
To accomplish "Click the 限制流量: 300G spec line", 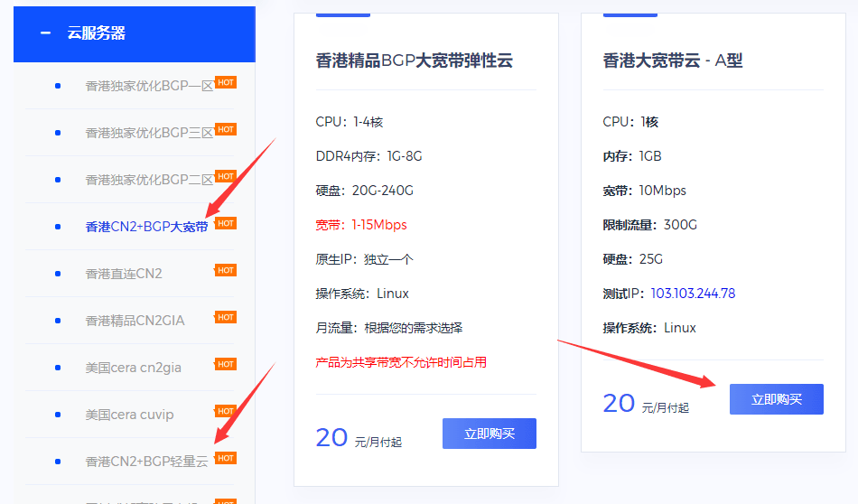I will coord(650,225).
